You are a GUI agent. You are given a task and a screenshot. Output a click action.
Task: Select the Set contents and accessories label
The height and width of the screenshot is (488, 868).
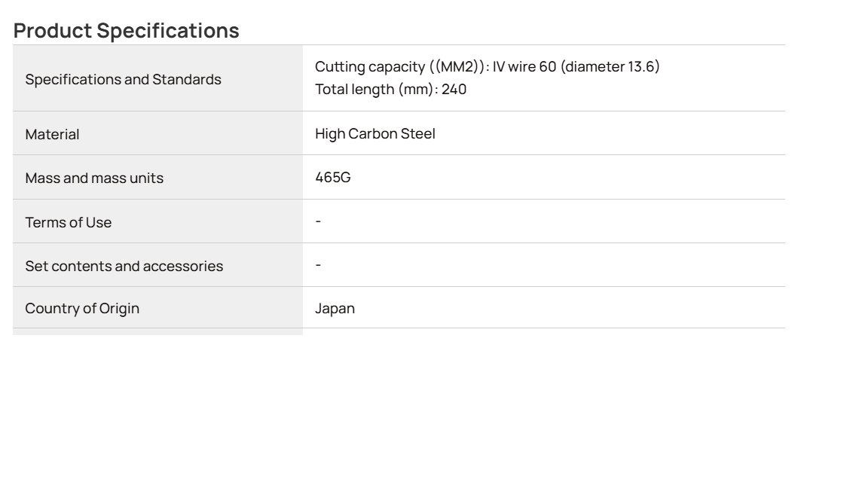coord(124,266)
